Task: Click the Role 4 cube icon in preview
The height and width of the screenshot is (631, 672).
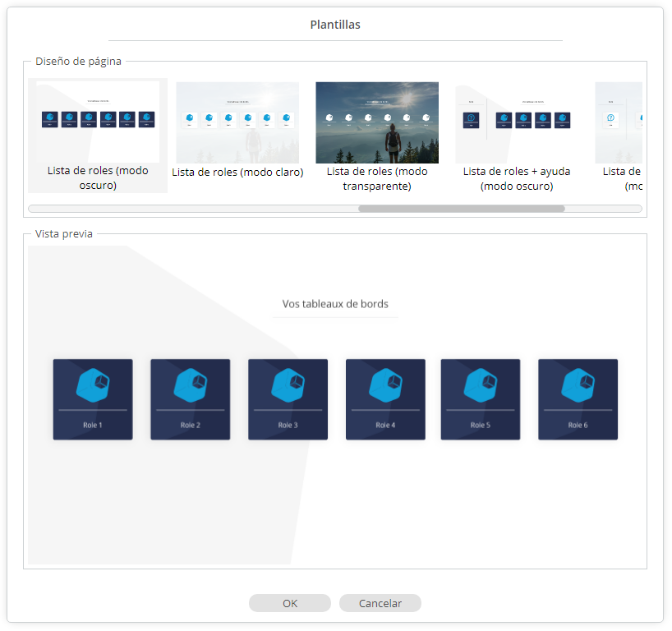Action: [385, 385]
